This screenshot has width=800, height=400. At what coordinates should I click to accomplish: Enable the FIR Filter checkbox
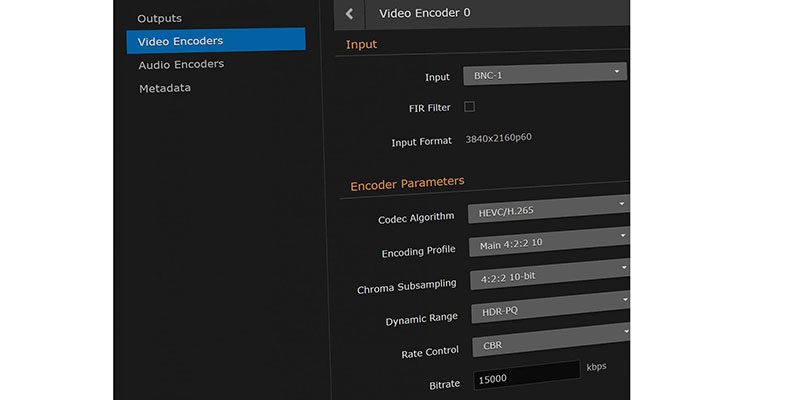coord(470,106)
